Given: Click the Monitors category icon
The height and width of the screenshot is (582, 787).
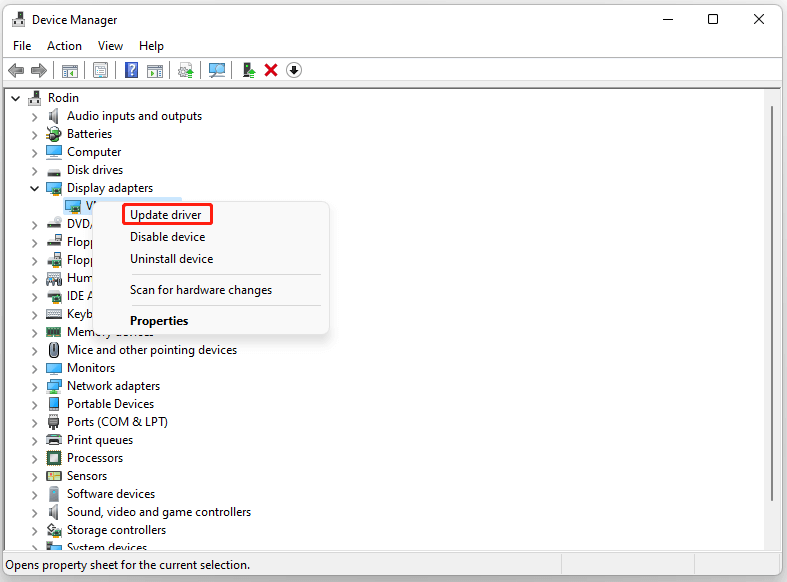Looking at the screenshot, I should point(54,368).
